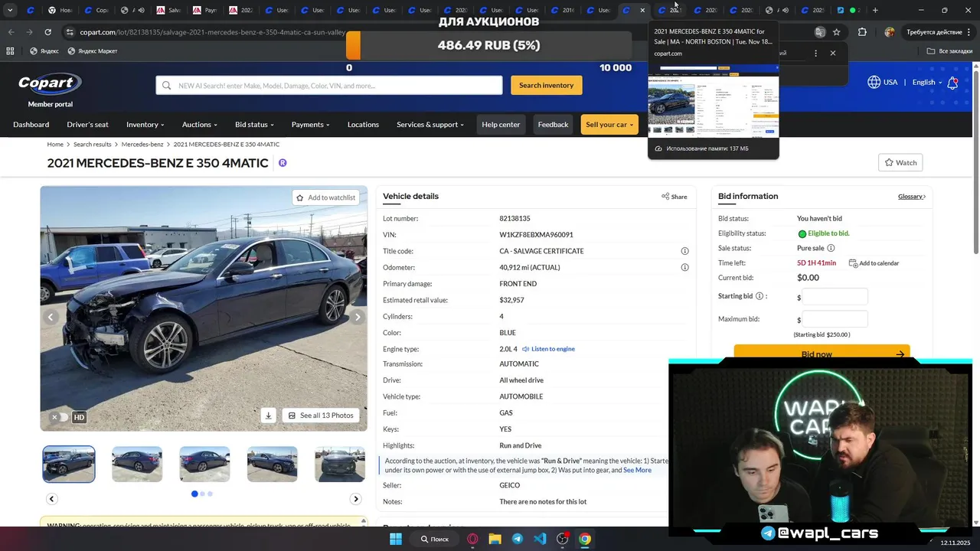Select the third thumbnail carousel page dot
Viewport: 980px width, 551px height.
pos(210,494)
